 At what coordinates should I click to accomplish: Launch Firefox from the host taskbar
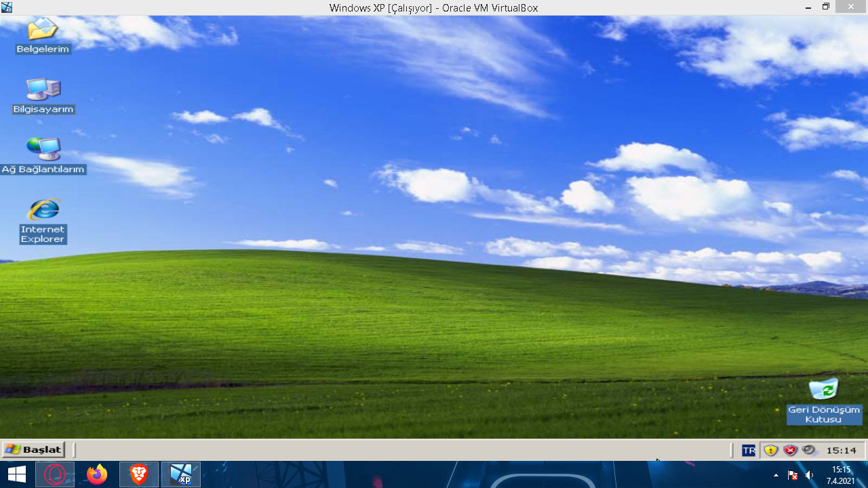click(x=97, y=474)
